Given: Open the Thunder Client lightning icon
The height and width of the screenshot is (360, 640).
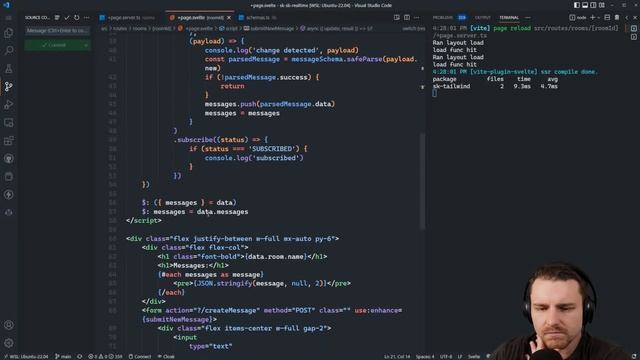Looking at the screenshot, I should click(9, 194).
